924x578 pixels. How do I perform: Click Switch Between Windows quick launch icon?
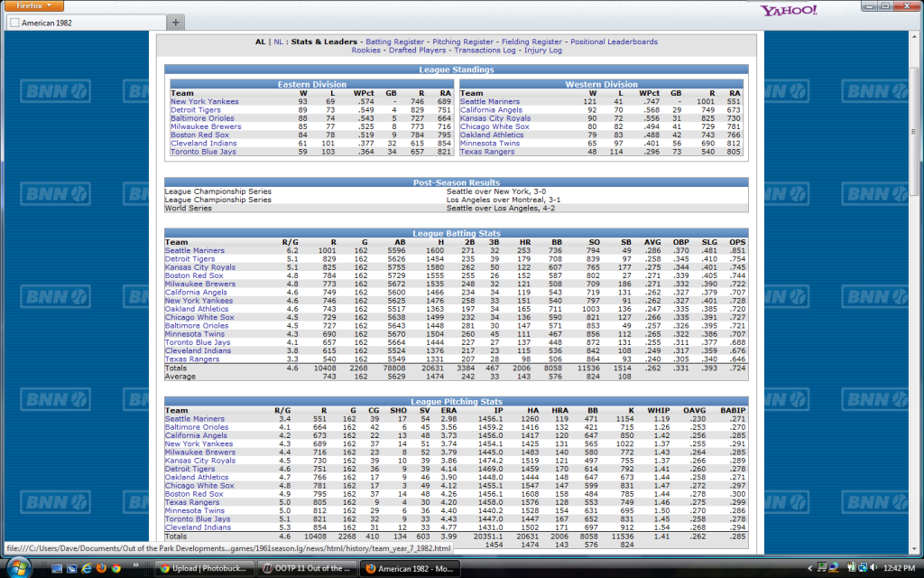pos(71,569)
